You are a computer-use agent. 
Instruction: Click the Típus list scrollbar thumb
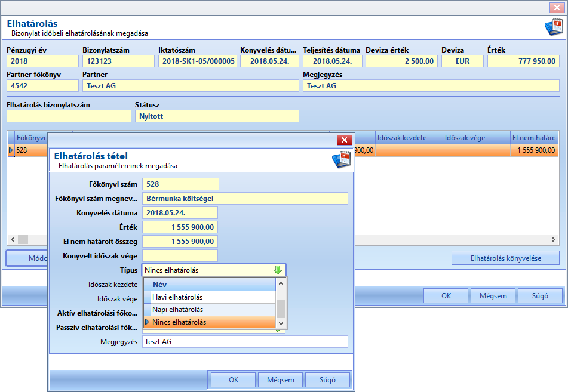pos(281,308)
